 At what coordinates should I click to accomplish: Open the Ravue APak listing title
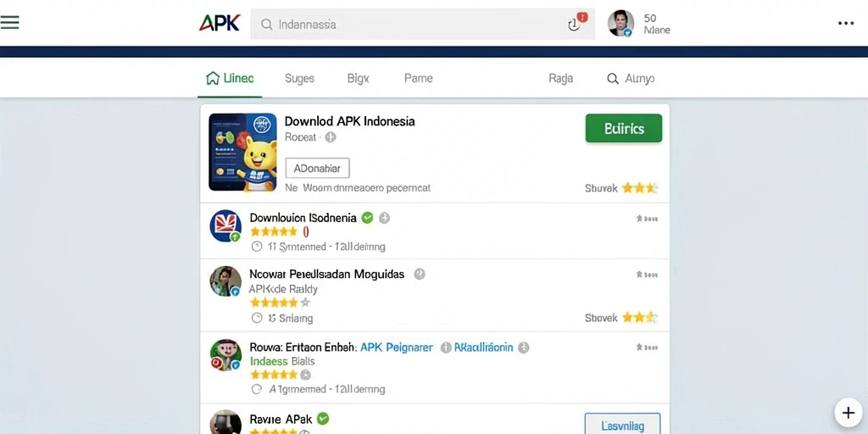(x=281, y=419)
